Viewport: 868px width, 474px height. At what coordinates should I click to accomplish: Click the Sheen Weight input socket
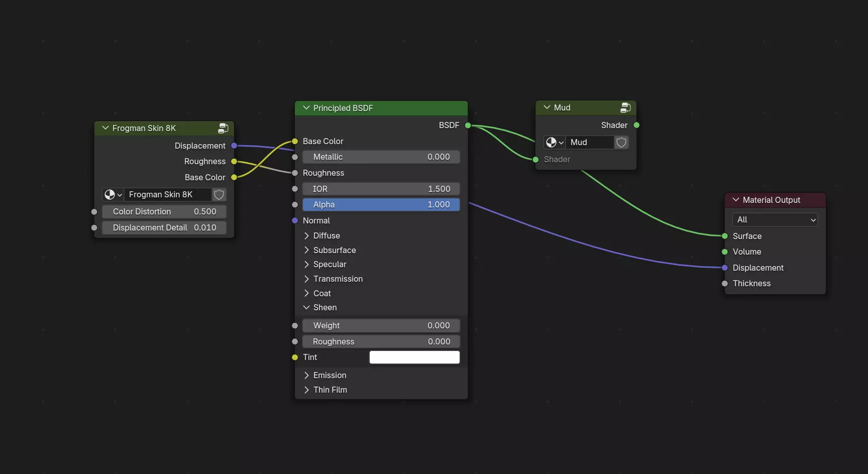[295, 326]
